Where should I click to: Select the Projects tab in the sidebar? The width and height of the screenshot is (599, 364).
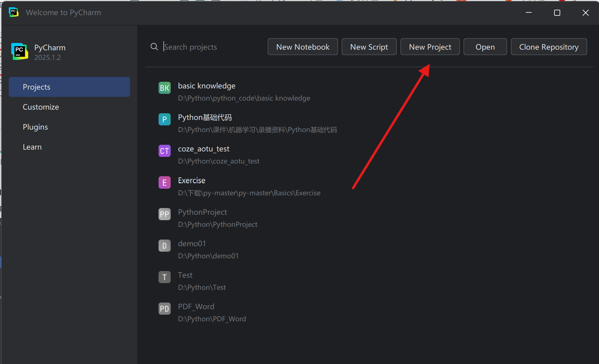pos(69,87)
